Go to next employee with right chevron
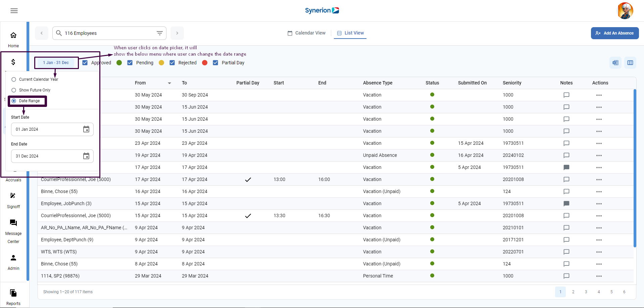Viewport: 644px width, 308px height. [177, 33]
